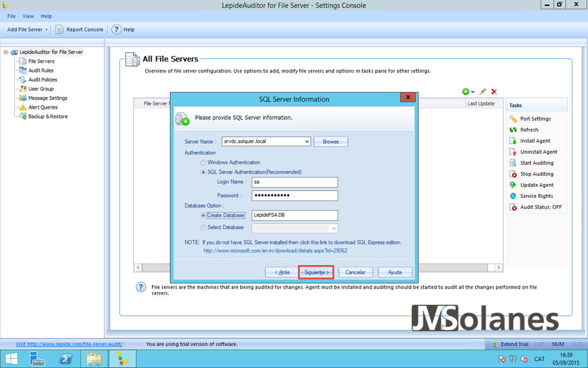Click the blue question mark info icon

coord(141,287)
